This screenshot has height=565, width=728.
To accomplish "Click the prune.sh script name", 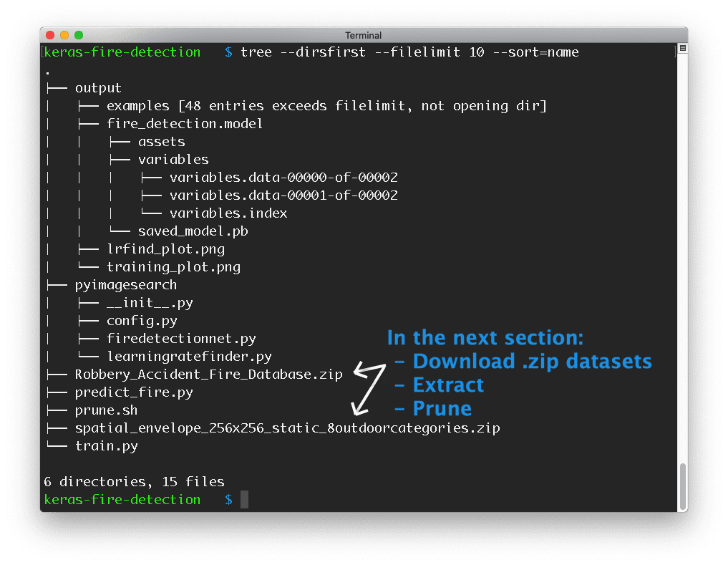I will pos(106,410).
